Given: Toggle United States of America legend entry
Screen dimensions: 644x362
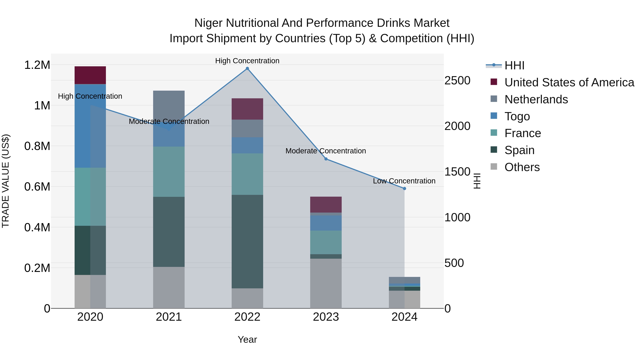Looking at the screenshot, I should click(x=562, y=82).
